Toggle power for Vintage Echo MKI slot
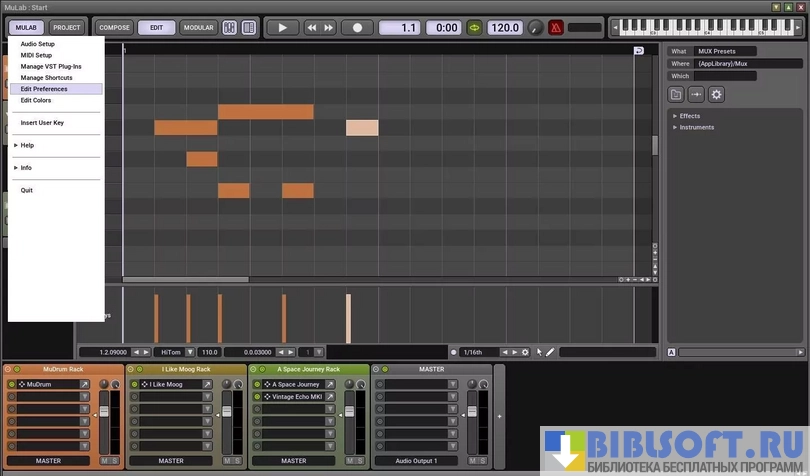The image size is (810, 476). 259,397
